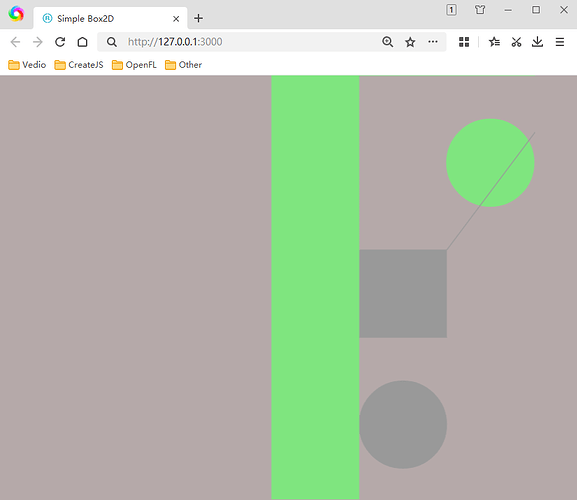
Task: Go to the home page icon
Action: (x=82, y=42)
